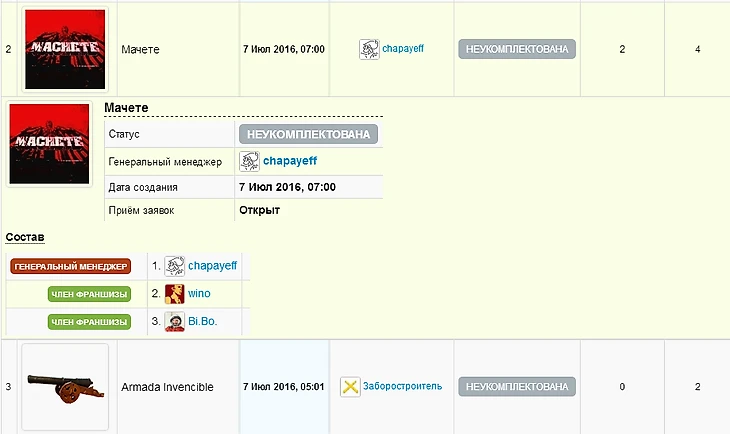Image resolution: width=730 pixels, height=434 pixels.
Task: Click date 7 Июл 2016, 07:00 in row 2
Action: coord(284,49)
